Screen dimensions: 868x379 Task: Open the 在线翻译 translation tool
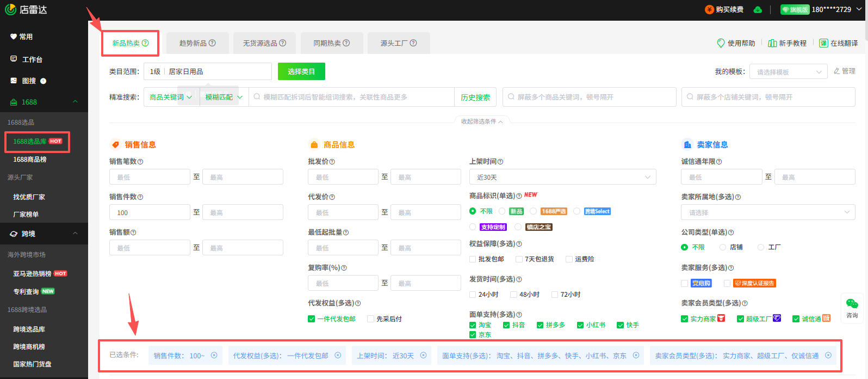[x=823, y=43]
